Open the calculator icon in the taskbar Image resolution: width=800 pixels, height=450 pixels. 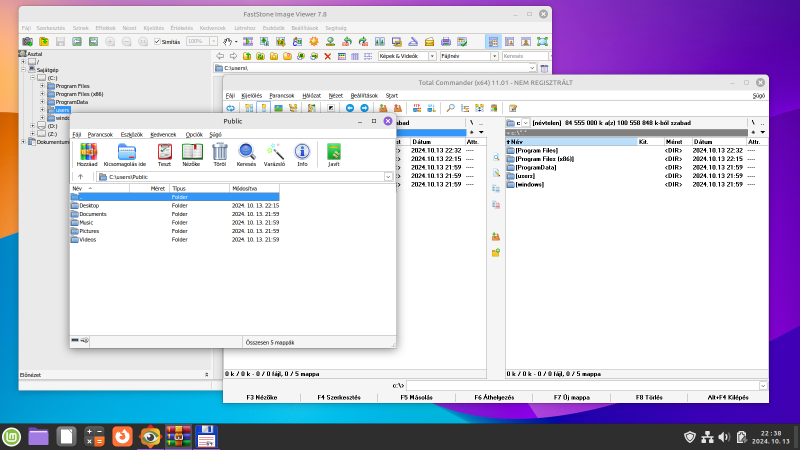[x=94, y=437]
